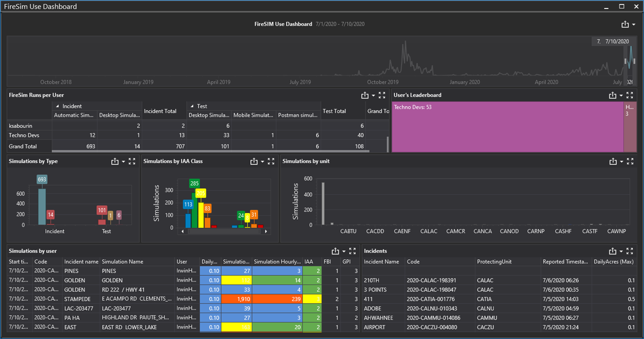The height and width of the screenshot is (339, 644).
Task: Maximize the Simulations by user panel
Action: (351, 251)
